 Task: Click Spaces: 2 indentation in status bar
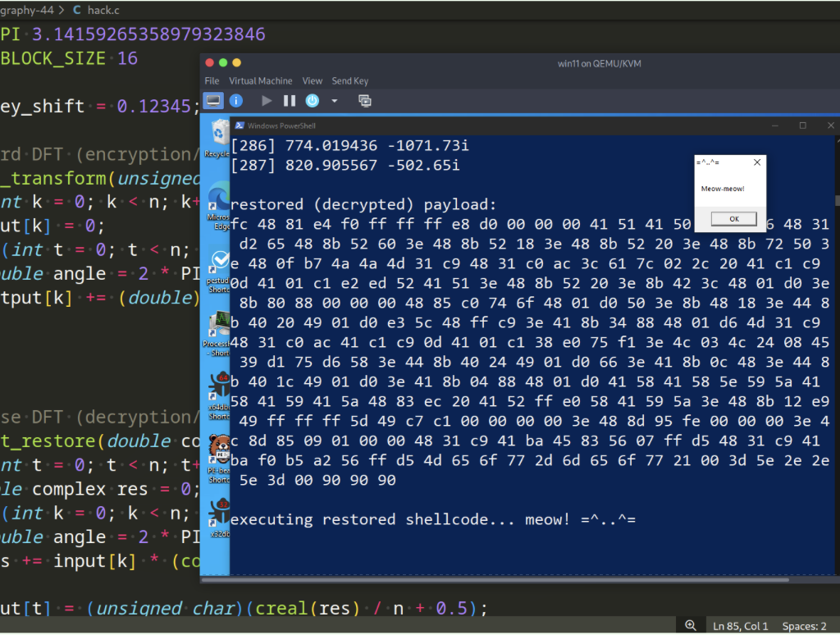[x=804, y=626]
